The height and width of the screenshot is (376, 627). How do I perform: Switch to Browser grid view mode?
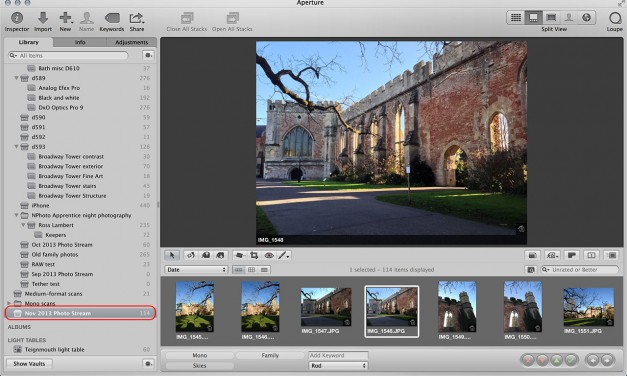pyautogui.click(x=516, y=17)
